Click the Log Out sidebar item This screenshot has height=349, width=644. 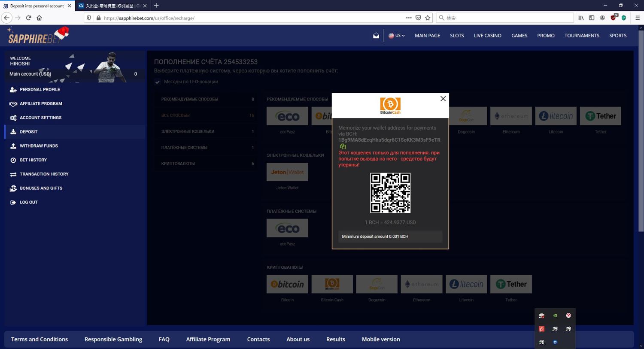pyautogui.click(x=28, y=202)
